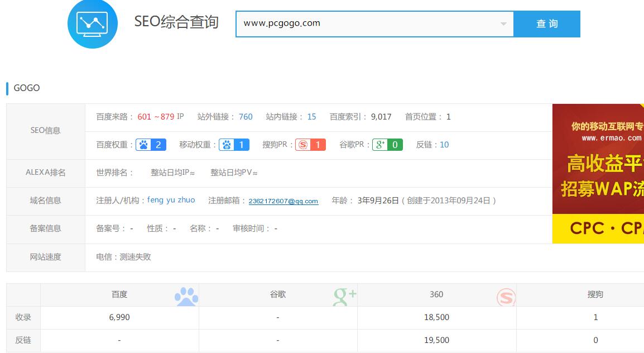Open the 站外链接 value 760
Viewport: 644px width, 353px height.
(x=246, y=117)
